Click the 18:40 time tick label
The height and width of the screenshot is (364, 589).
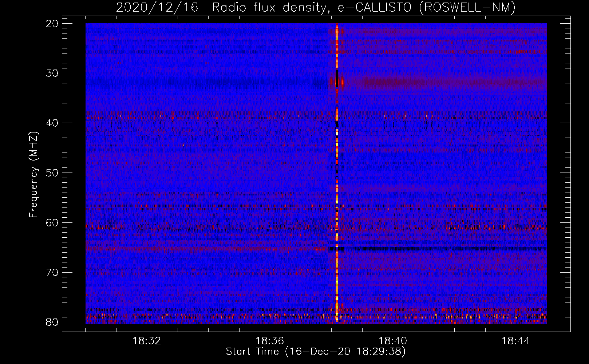pyautogui.click(x=393, y=341)
